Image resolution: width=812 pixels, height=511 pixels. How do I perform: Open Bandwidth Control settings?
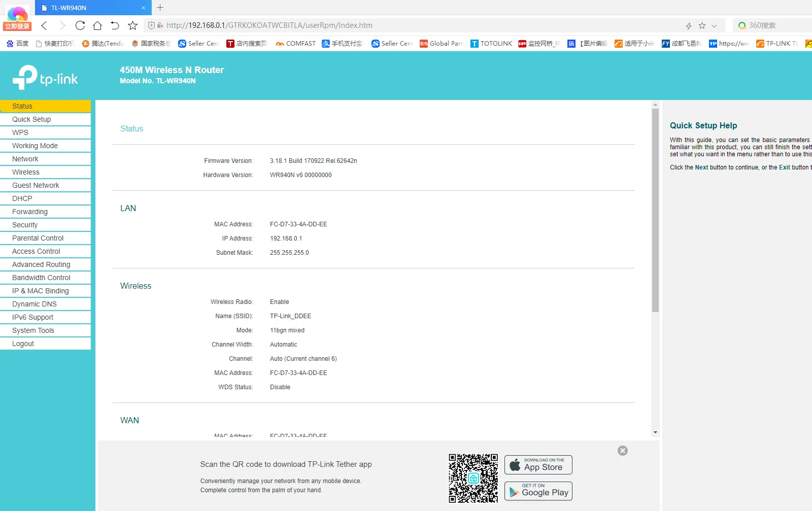click(45, 278)
